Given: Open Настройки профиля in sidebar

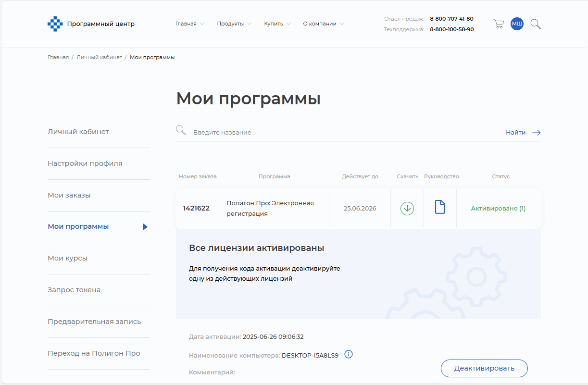Looking at the screenshot, I should tap(85, 163).
